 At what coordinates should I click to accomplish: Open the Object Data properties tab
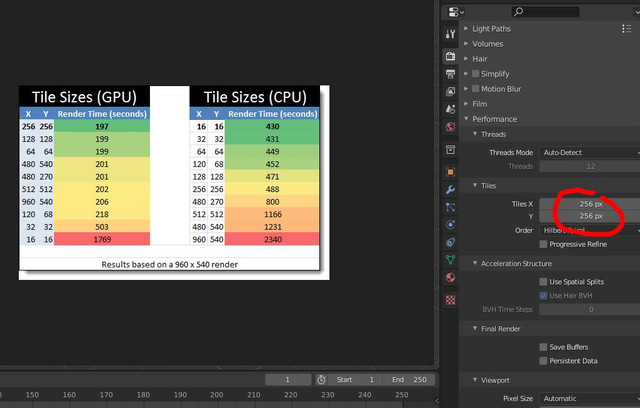[x=450, y=260]
